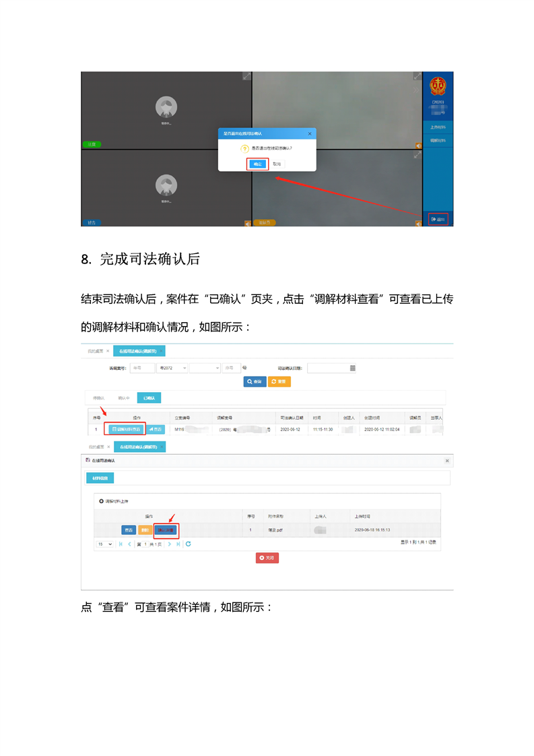Mute the speaker in 调解员 video panel
The height and width of the screenshot is (756, 534).
coord(418,223)
